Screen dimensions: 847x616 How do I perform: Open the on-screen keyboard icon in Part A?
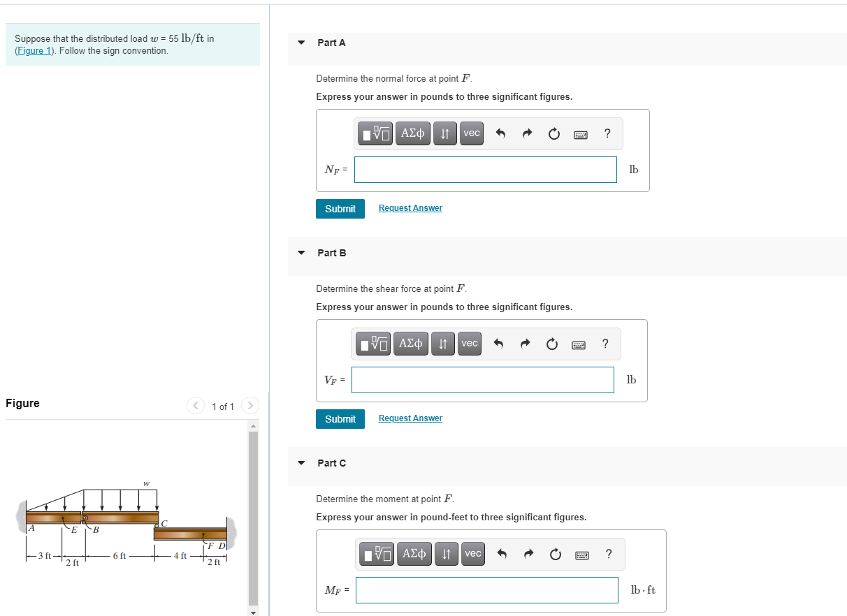581,133
